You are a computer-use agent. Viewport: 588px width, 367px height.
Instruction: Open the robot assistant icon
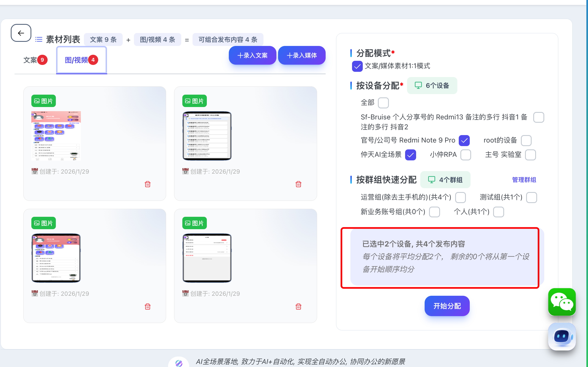coord(562,336)
